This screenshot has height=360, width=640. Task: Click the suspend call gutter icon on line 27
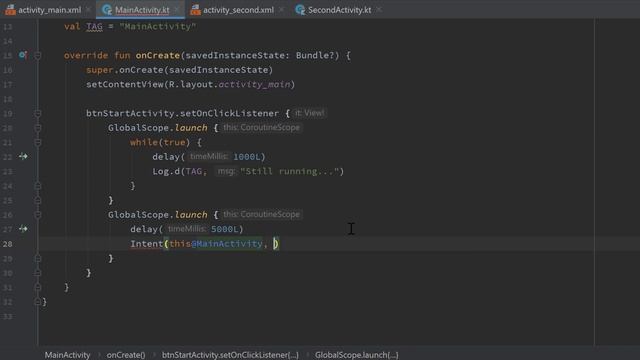tap(23, 229)
